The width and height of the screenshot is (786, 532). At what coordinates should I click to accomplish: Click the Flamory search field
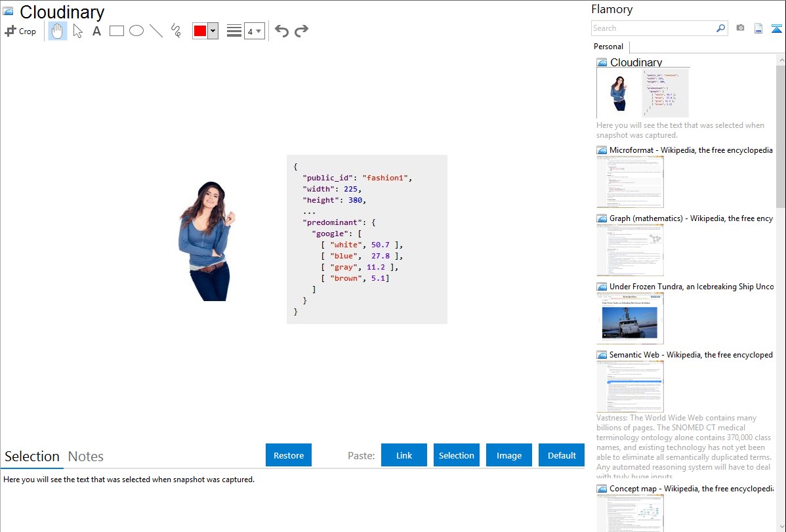click(653, 28)
